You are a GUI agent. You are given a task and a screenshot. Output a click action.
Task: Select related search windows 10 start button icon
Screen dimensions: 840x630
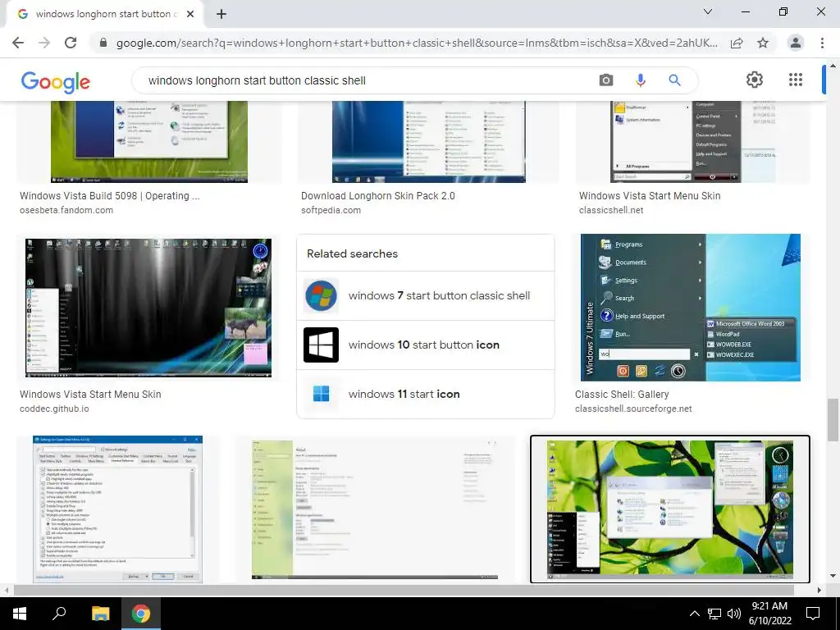(426, 345)
